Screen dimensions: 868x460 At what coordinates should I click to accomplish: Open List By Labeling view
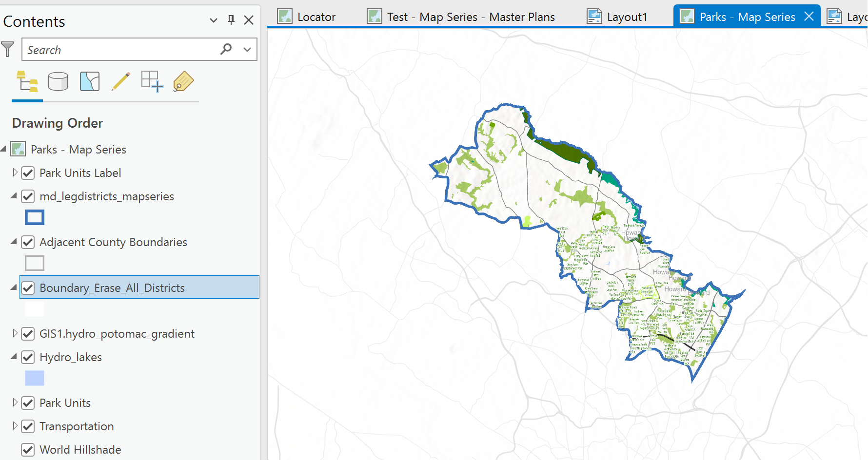tap(183, 81)
